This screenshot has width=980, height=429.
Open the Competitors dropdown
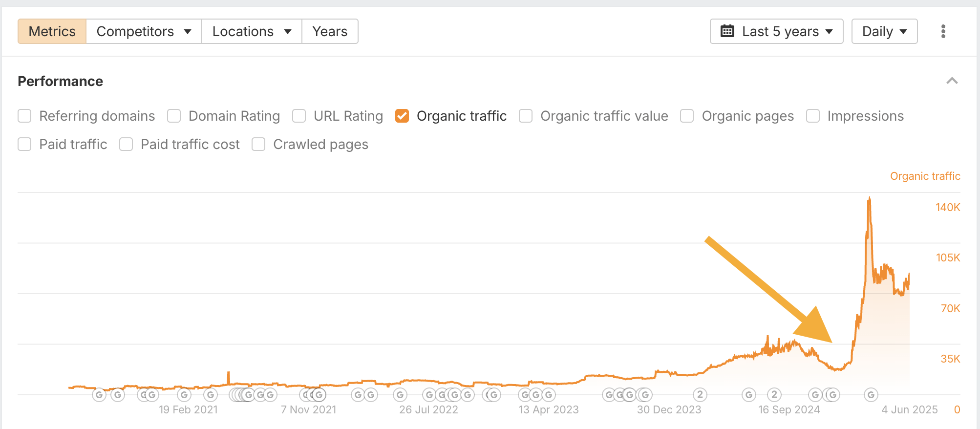[143, 31]
